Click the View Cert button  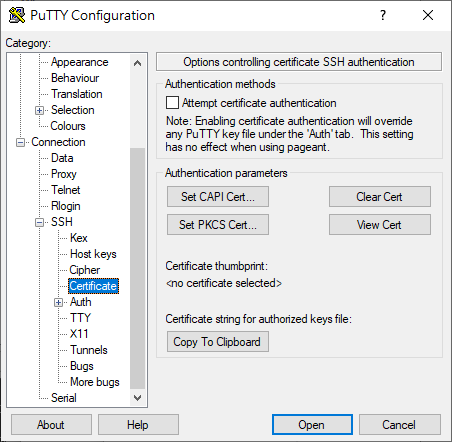click(x=380, y=225)
